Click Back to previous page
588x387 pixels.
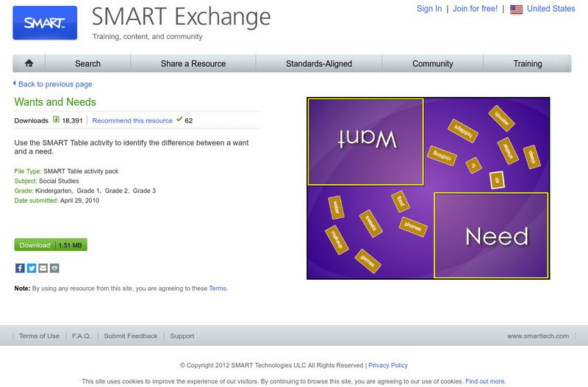[55, 84]
